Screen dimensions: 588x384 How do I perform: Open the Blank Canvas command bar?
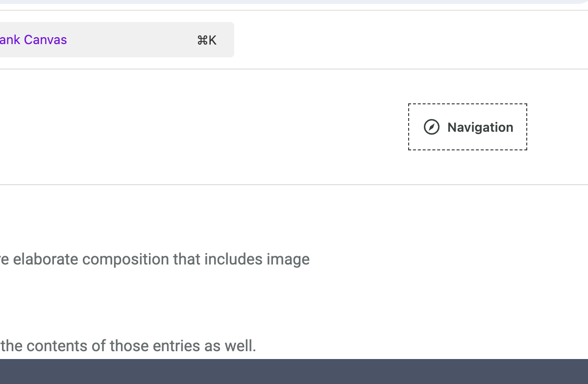coord(117,40)
